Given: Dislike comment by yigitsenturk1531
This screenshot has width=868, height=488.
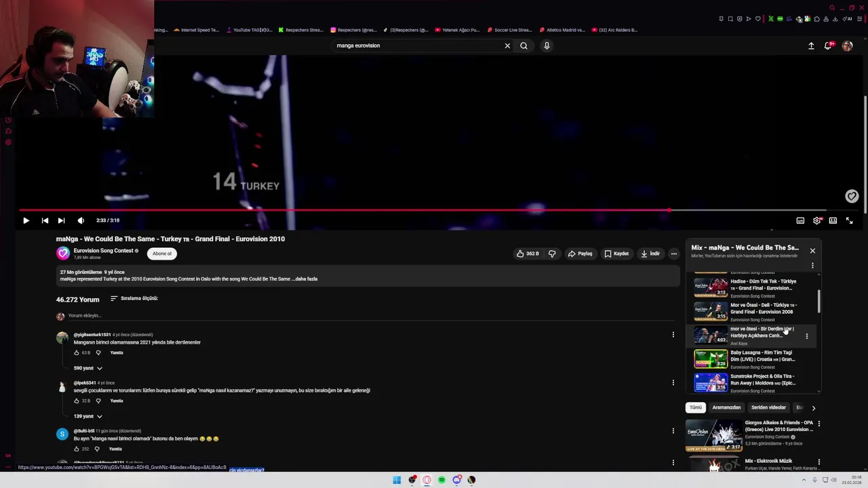Looking at the screenshot, I should (98, 352).
